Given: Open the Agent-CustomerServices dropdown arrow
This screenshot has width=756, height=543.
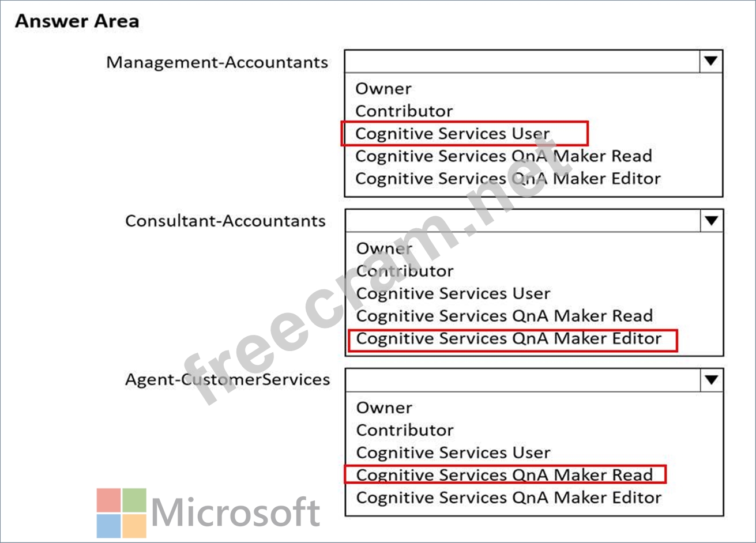Looking at the screenshot, I should 711,380.
